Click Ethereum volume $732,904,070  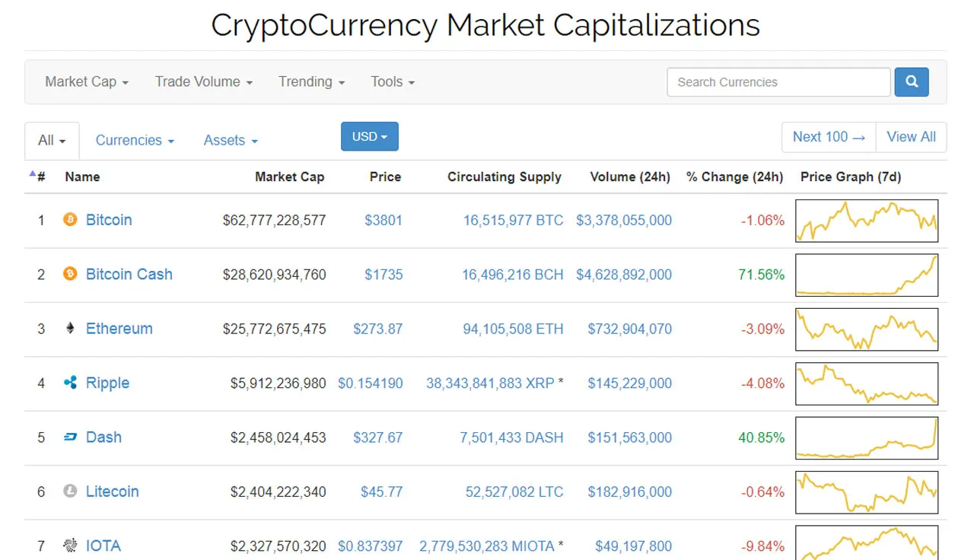[x=630, y=329]
